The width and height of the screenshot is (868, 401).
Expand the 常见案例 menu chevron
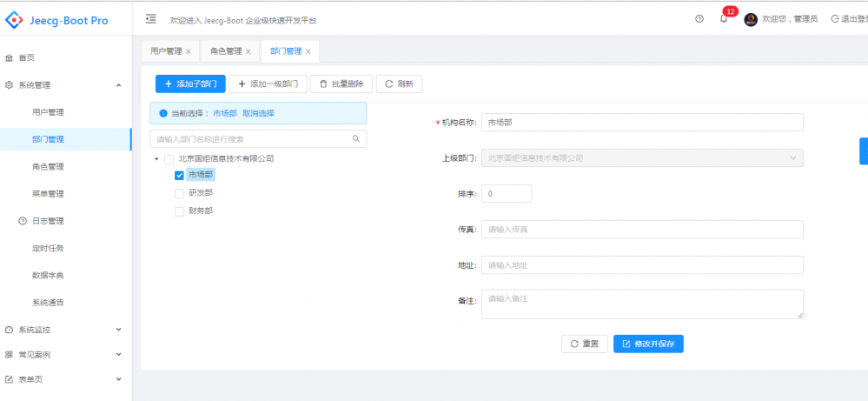(x=118, y=355)
